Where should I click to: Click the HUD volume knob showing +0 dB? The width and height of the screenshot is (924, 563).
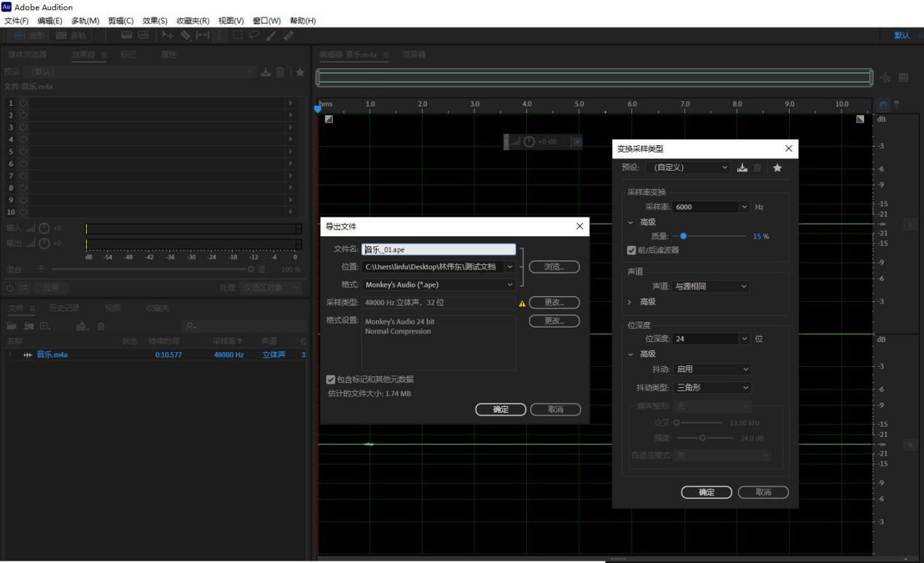pyautogui.click(x=531, y=141)
